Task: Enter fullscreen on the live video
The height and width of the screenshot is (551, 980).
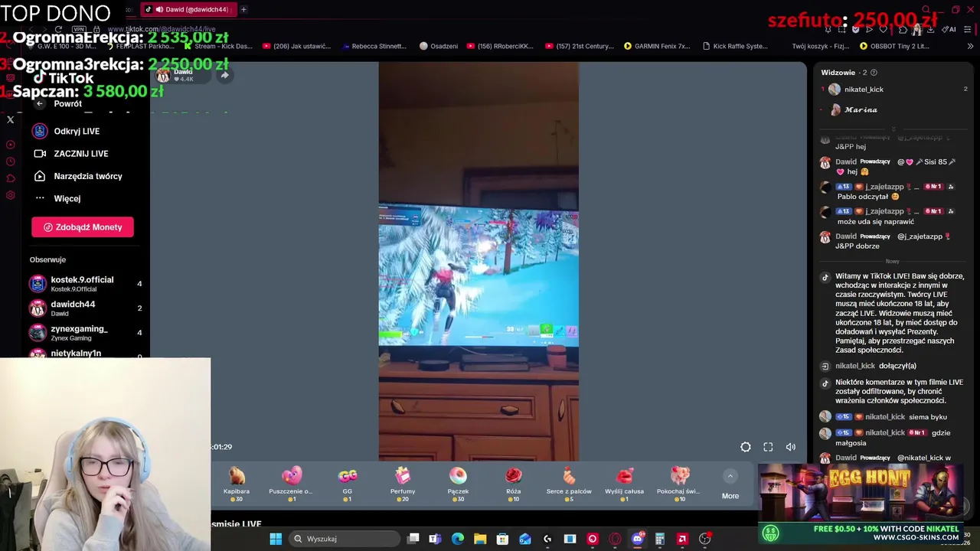Action: [x=768, y=447]
